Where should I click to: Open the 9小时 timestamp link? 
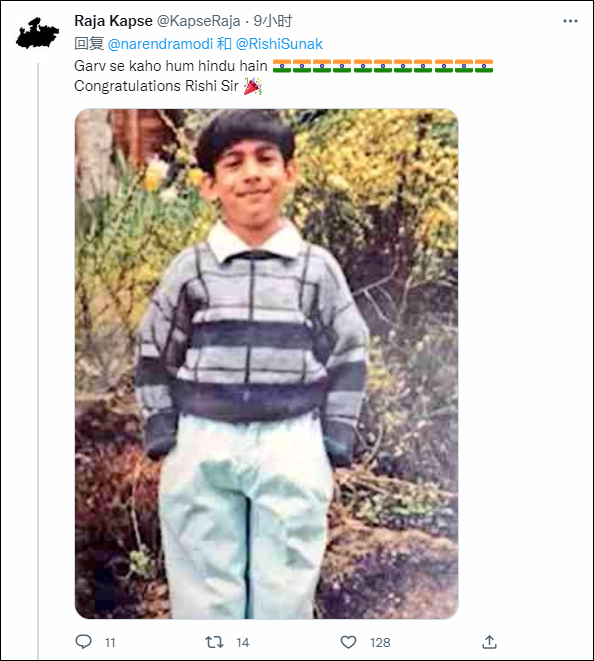pos(273,21)
